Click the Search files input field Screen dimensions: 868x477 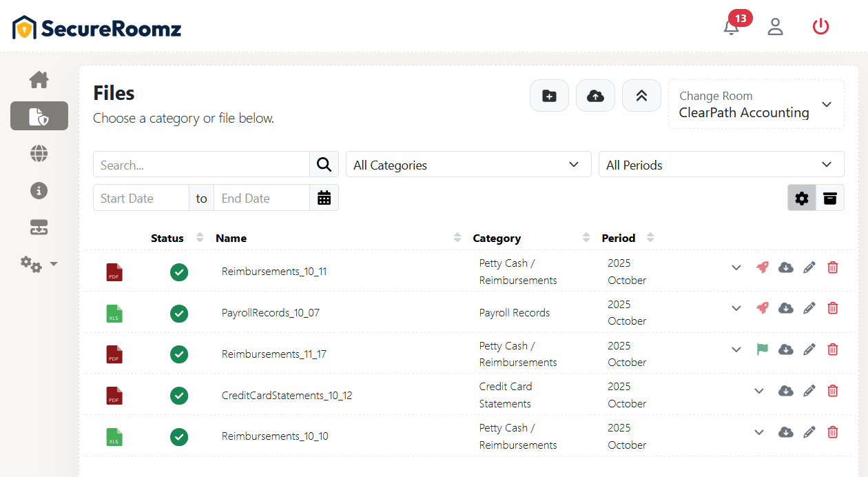(201, 165)
